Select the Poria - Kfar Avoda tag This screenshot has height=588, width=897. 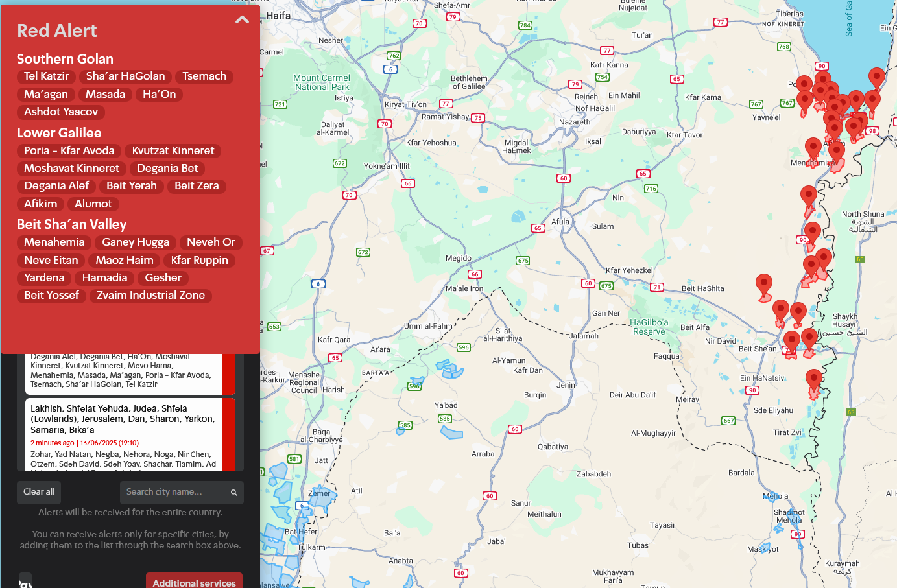pyautogui.click(x=69, y=151)
